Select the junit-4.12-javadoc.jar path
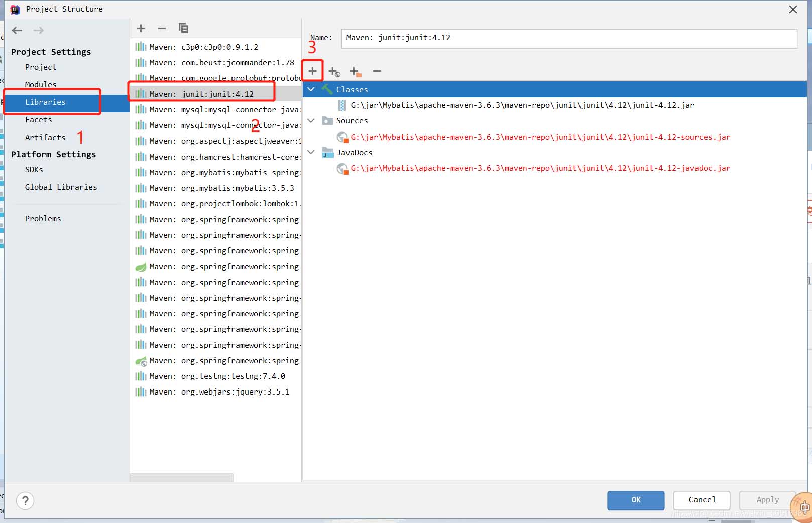Screen dimensions: 812x523 coord(540,168)
